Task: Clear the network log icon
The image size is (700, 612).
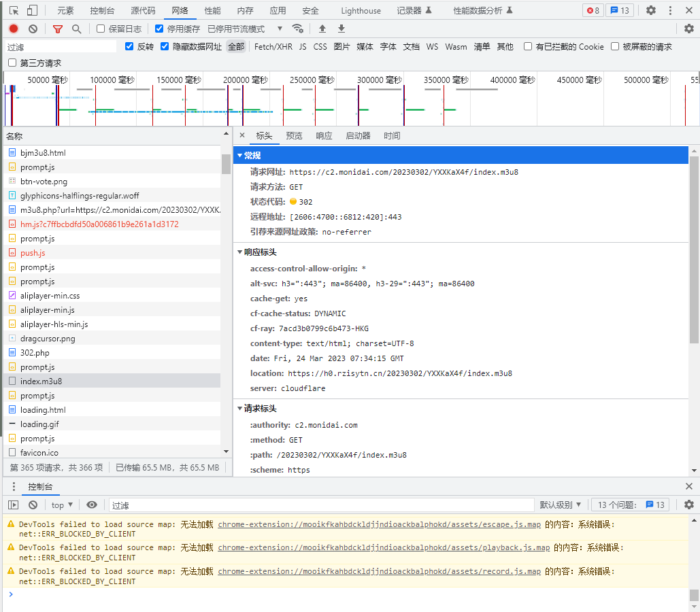Action: click(33, 29)
